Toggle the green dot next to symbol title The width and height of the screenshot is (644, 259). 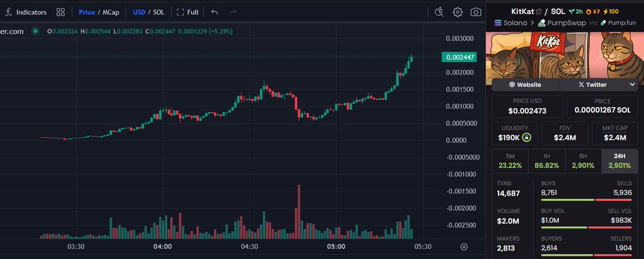[35, 31]
